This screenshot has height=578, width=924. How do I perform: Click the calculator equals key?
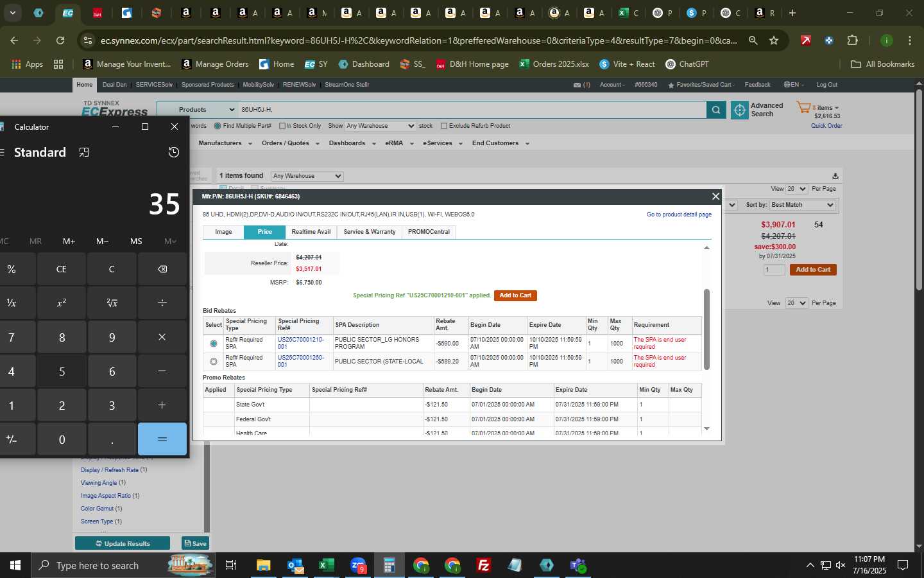pos(162,439)
